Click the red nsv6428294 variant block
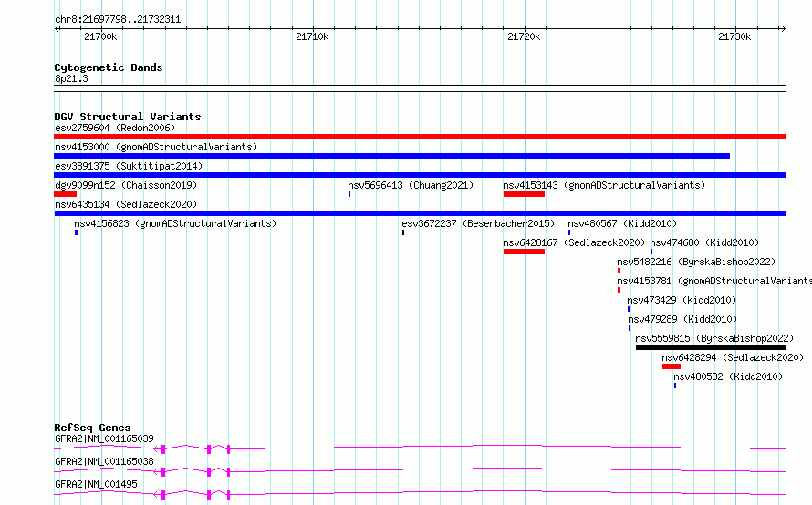 tap(671, 366)
